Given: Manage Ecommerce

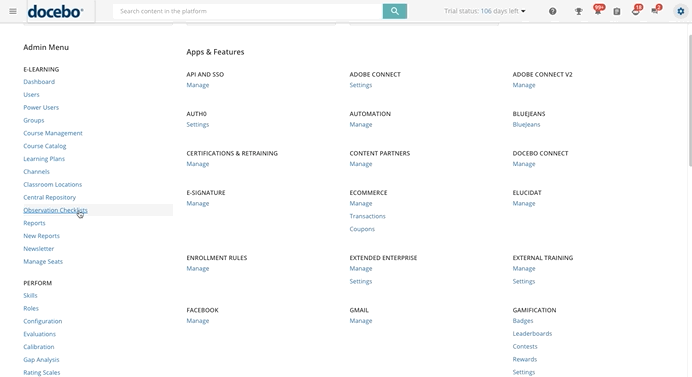Looking at the screenshot, I should (x=361, y=203).
